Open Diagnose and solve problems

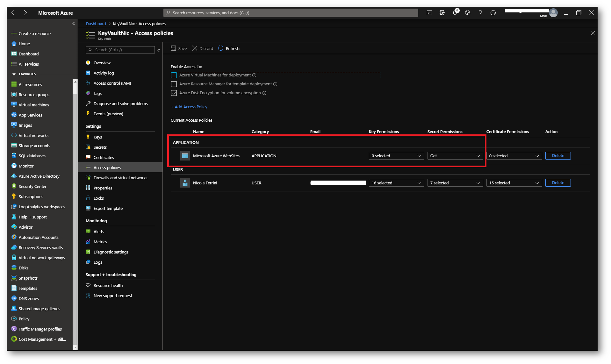120,103
